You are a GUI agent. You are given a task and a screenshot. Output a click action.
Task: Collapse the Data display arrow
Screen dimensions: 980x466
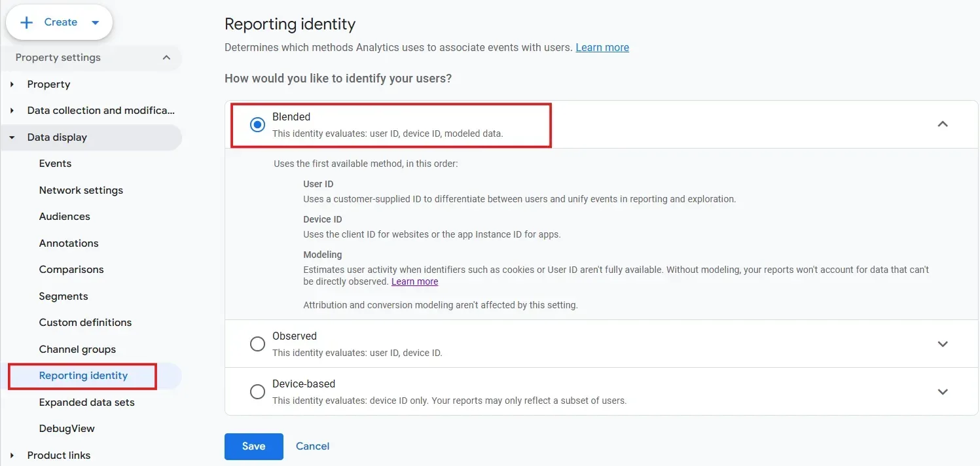pos(12,137)
